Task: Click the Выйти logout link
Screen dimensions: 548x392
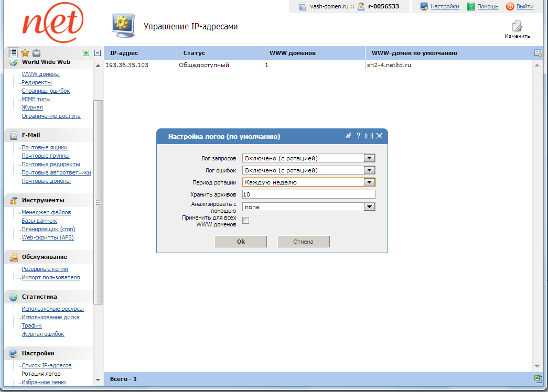Action: [x=525, y=6]
